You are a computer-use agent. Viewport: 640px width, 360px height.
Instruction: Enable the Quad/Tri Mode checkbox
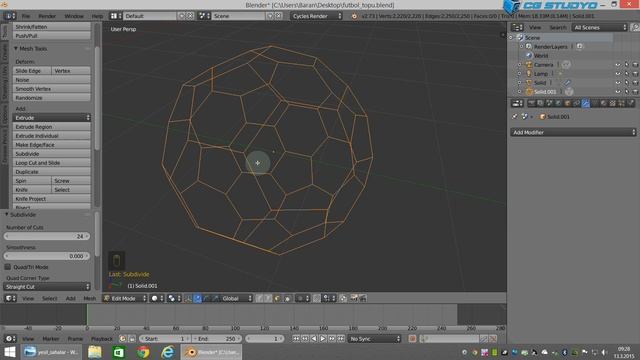tap(8, 267)
